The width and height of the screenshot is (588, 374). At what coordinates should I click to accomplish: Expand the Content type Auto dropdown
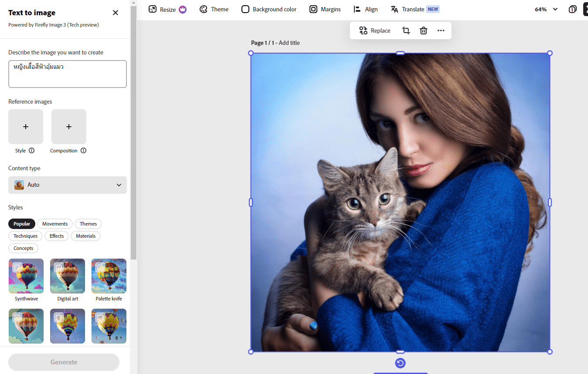[x=68, y=185]
